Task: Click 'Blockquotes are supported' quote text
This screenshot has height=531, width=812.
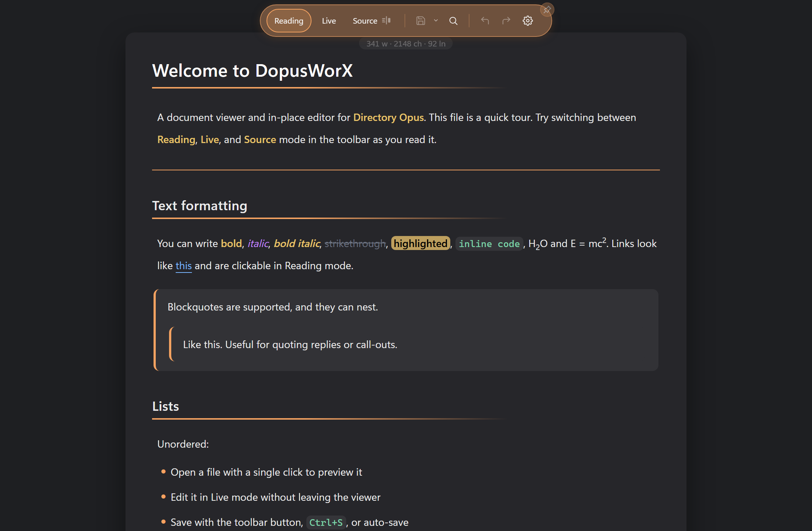Action: click(273, 307)
